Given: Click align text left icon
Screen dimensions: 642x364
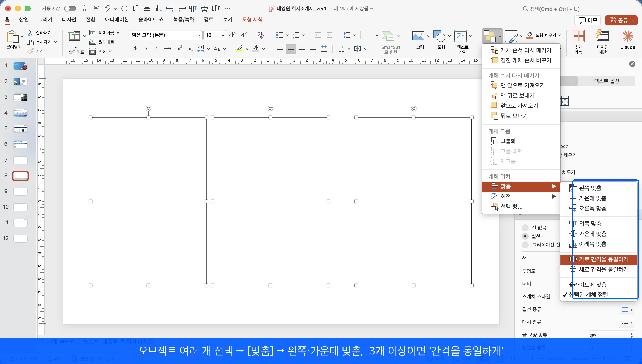Looking at the screenshot, I should coord(279,49).
